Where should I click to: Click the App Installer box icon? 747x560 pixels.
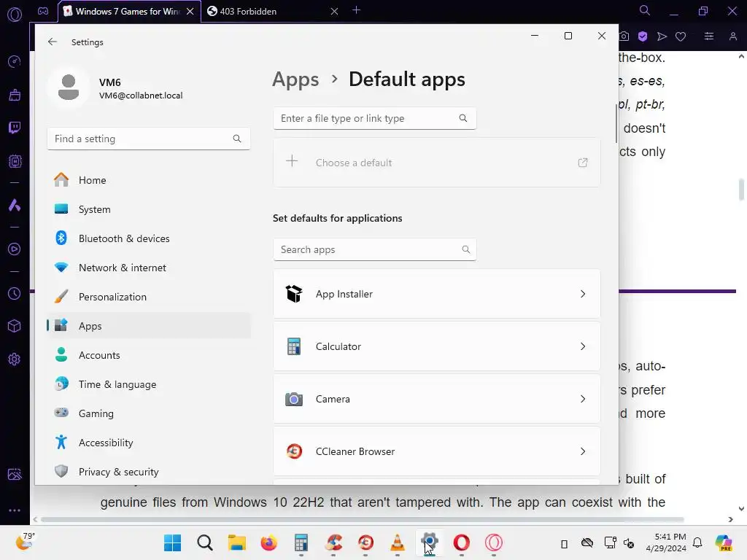tap(294, 294)
